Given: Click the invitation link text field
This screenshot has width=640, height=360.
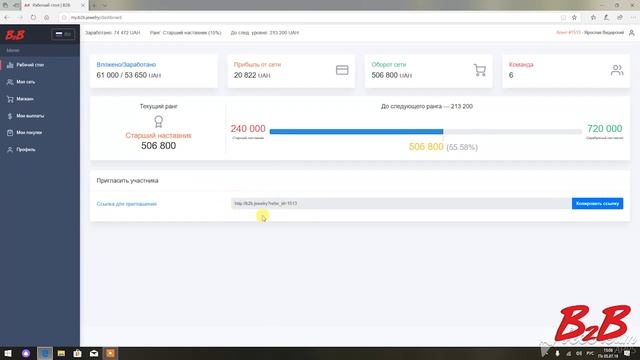Looking at the screenshot, I should tap(401, 203).
